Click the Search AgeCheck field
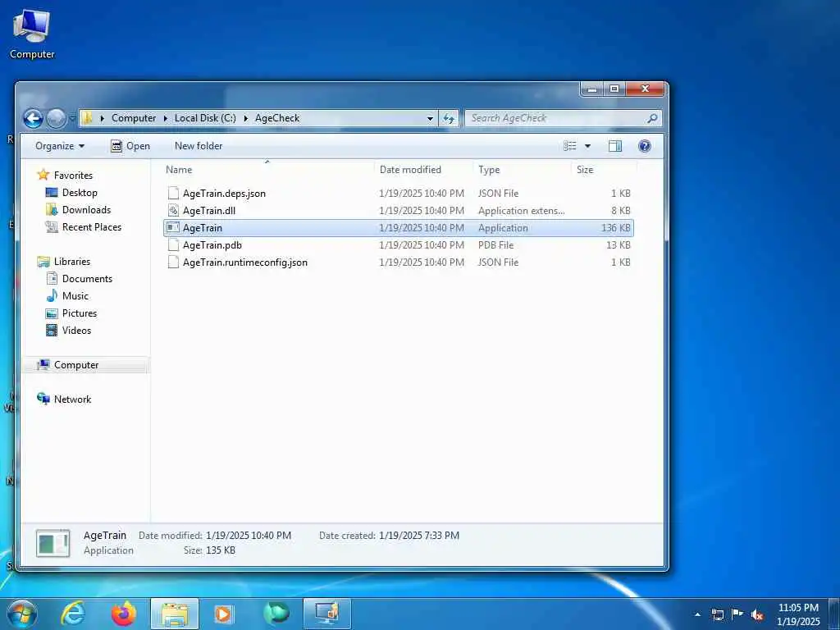 pos(563,118)
